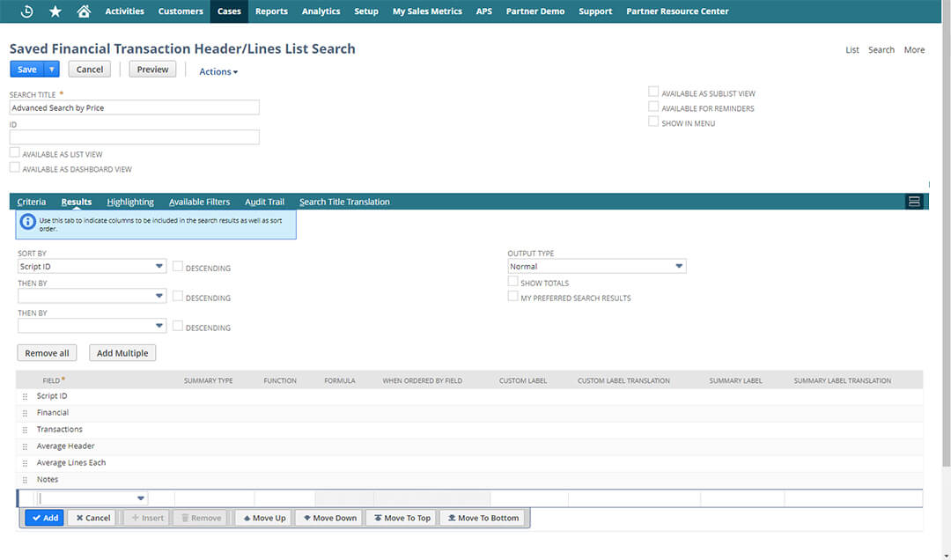Screen dimensions: 951x560
Task: Open the Save button dropdown arrow
Action: click(x=52, y=70)
